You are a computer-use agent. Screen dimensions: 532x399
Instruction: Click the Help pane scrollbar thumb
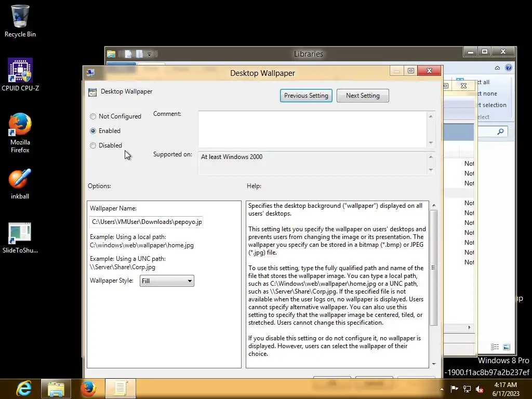[434, 268]
